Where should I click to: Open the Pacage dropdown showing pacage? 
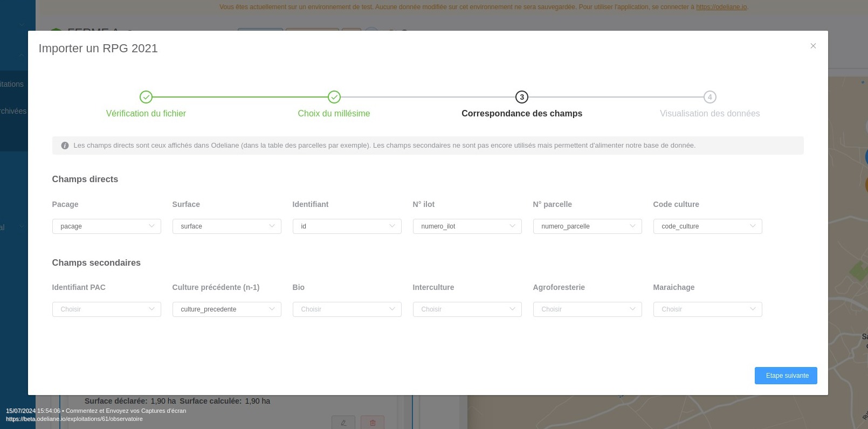click(106, 226)
